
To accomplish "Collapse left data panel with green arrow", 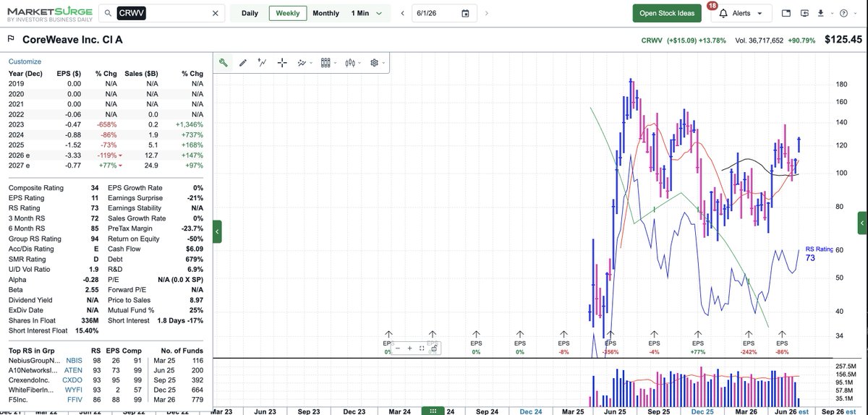I will tap(217, 231).
